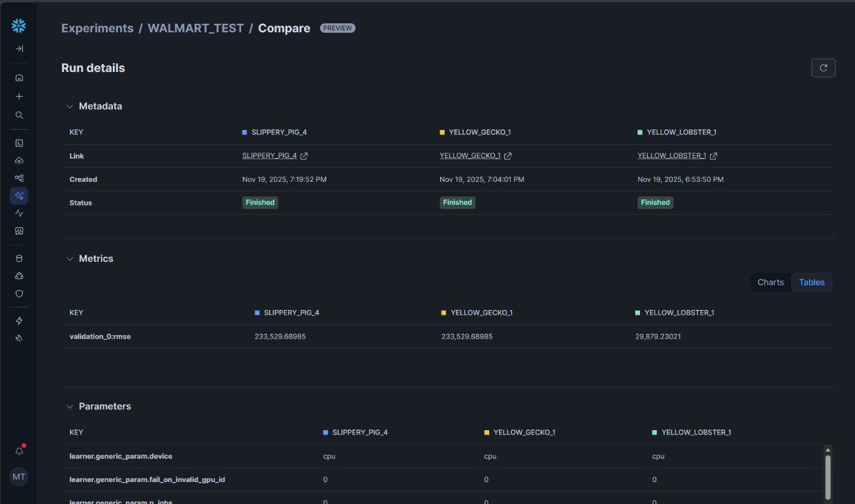Open the Governance shield icon
855x504 pixels.
[x=19, y=293]
